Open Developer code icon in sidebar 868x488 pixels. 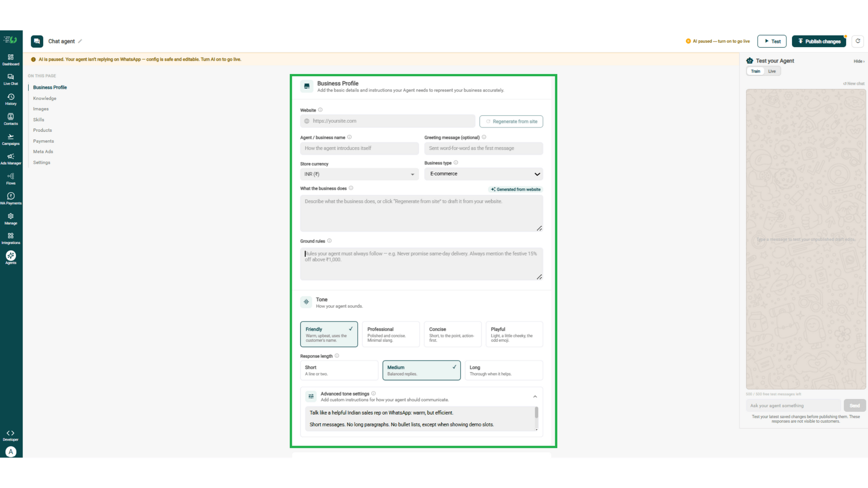[11, 436]
